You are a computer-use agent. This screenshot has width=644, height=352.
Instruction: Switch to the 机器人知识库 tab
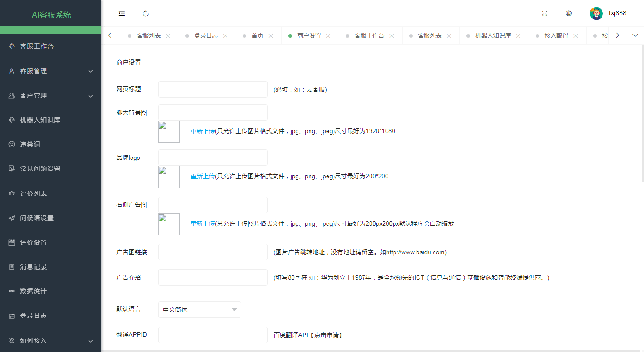(493, 35)
